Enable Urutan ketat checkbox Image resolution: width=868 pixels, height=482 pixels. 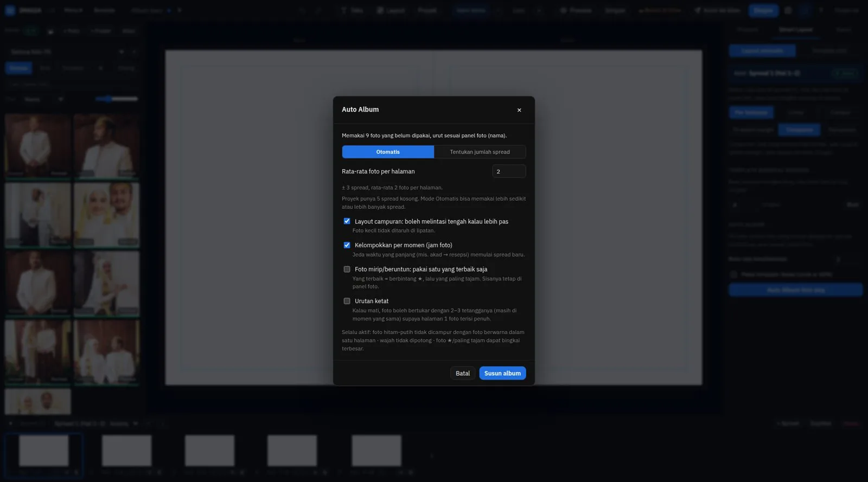pos(347,301)
